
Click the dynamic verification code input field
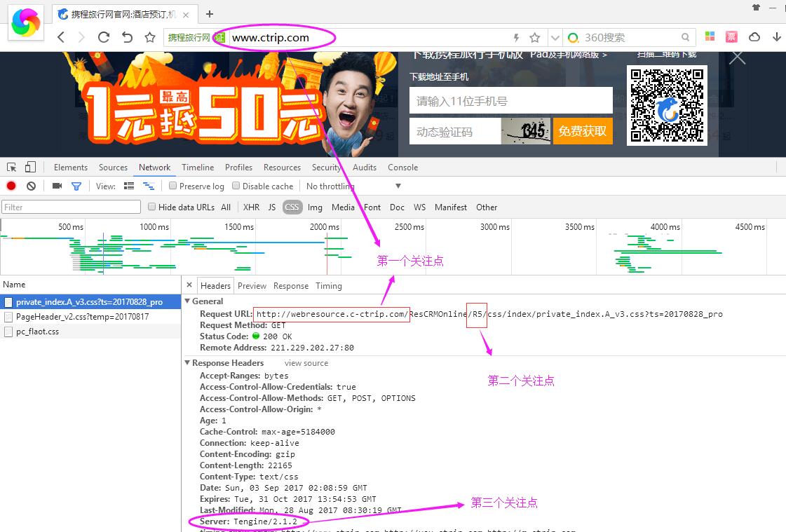(455, 131)
